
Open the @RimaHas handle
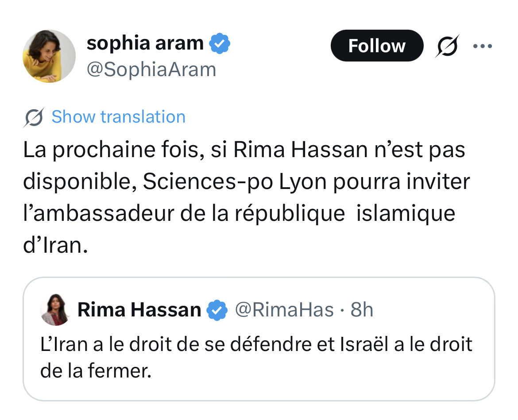tap(283, 310)
